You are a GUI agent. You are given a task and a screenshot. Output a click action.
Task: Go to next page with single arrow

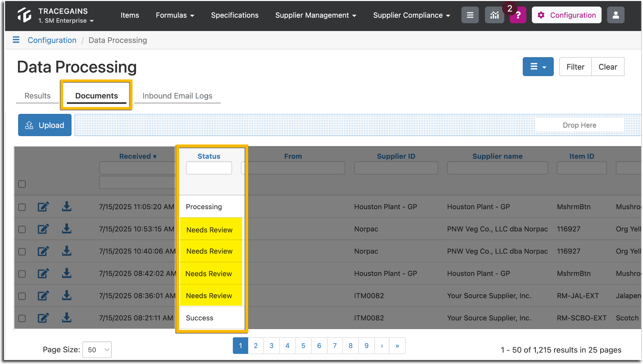pyautogui.click(x=382, y=346)
